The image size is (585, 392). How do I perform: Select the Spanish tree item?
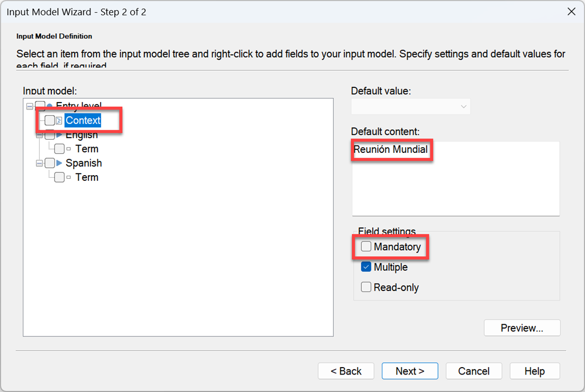coord(84,163)
